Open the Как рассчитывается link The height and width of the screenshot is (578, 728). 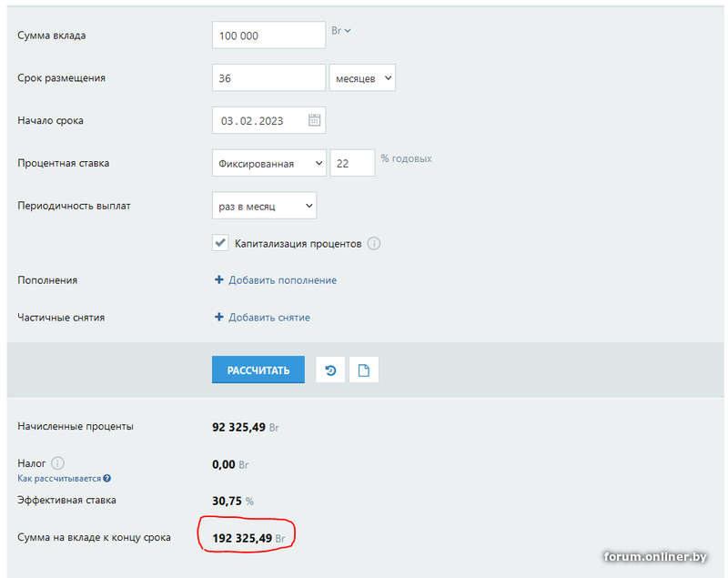click(x=59, y=478)
